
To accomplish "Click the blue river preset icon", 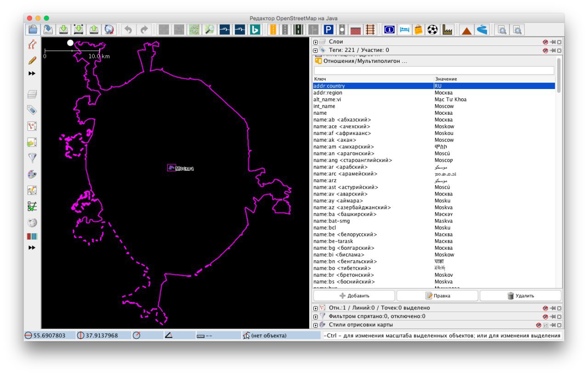I will pos(481,29).
